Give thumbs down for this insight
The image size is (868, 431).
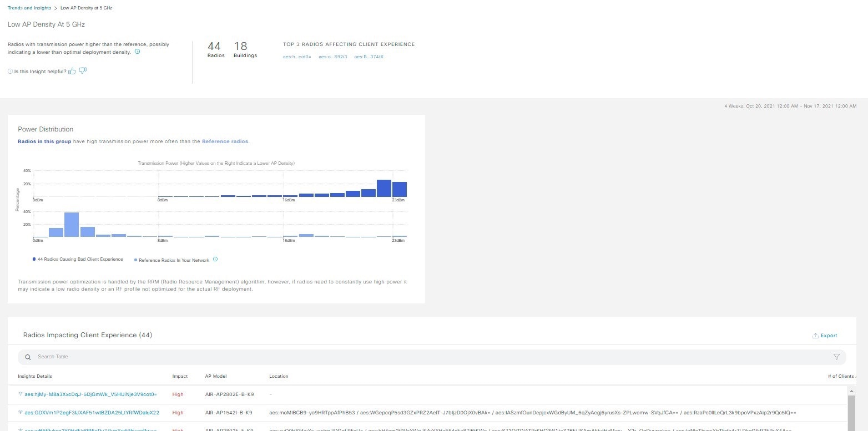pyautogui.click(x=83, y=70)
